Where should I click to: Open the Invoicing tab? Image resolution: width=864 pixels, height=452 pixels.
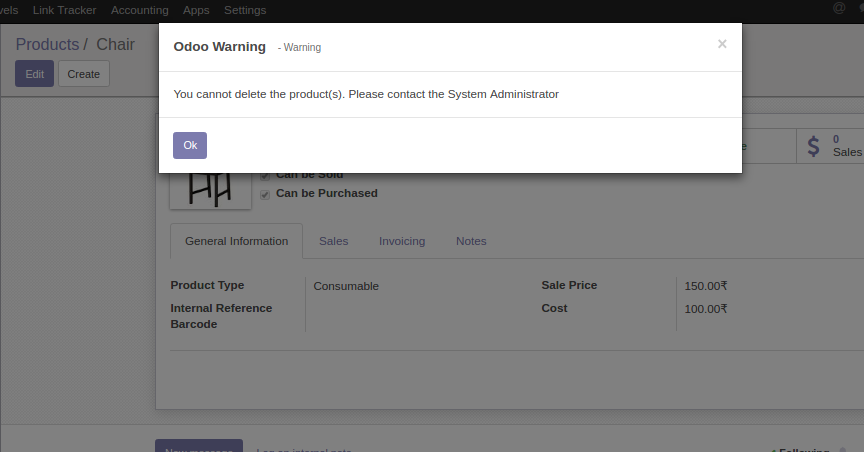pos(401,241)
